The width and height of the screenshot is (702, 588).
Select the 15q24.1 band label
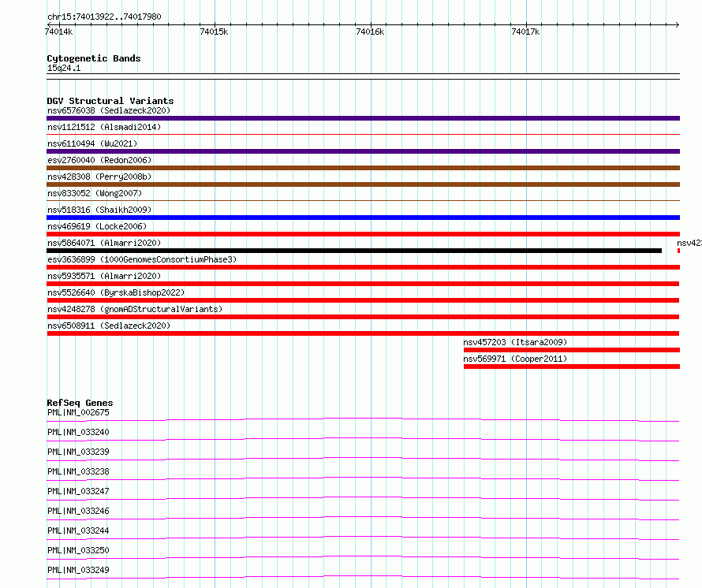click(x=64, y=68)
